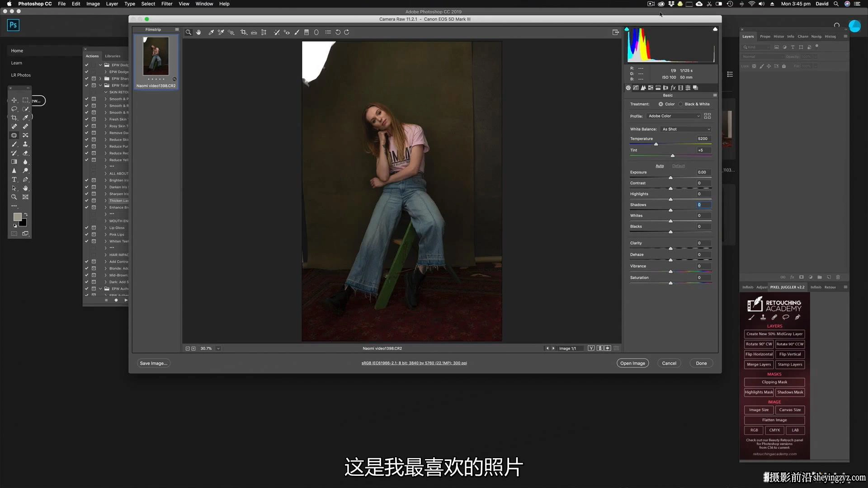
Task: Expand the Lip Gloss action
Action: pyautogui.click(x=106, y=228)
